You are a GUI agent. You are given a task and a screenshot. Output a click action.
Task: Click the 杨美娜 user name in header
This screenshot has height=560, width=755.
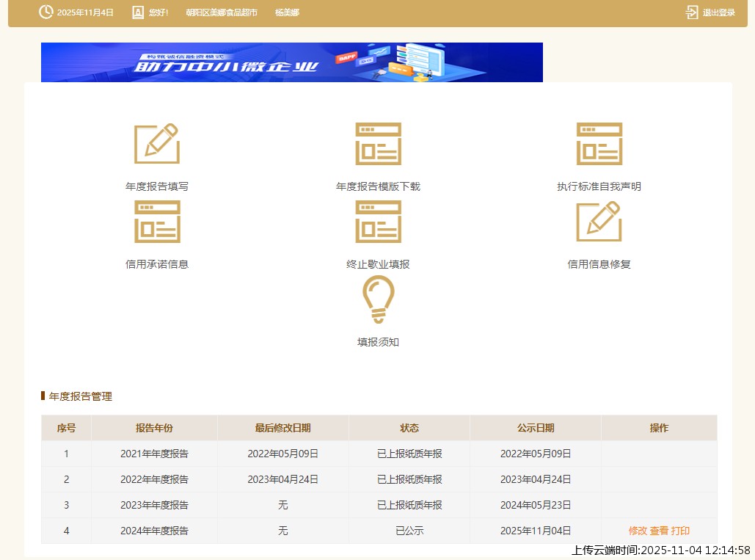[x=287, y=12]
